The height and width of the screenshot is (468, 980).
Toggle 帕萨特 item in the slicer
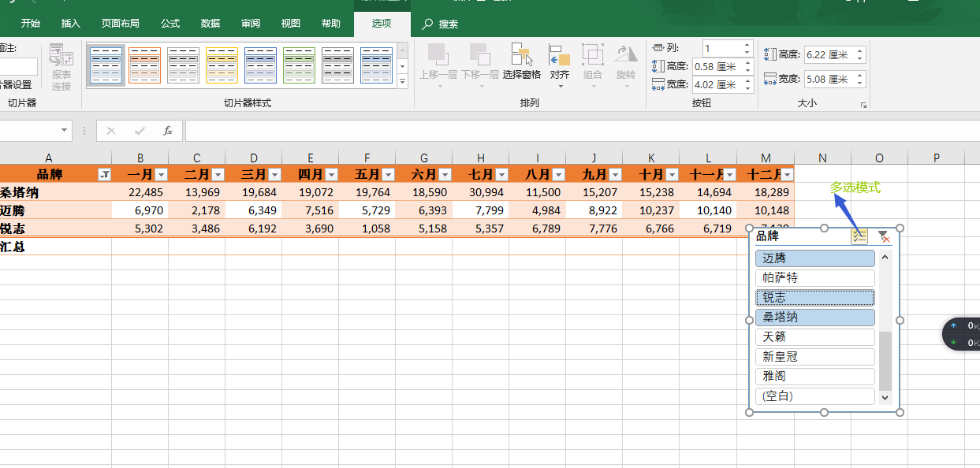pyautogui.click(x=815, y=277)
